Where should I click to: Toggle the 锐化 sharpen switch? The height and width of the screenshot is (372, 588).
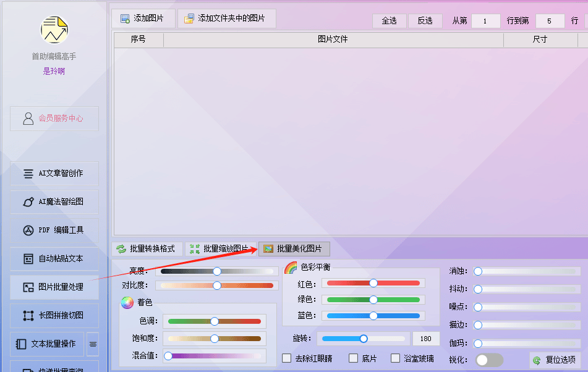(x=488, y=360)
